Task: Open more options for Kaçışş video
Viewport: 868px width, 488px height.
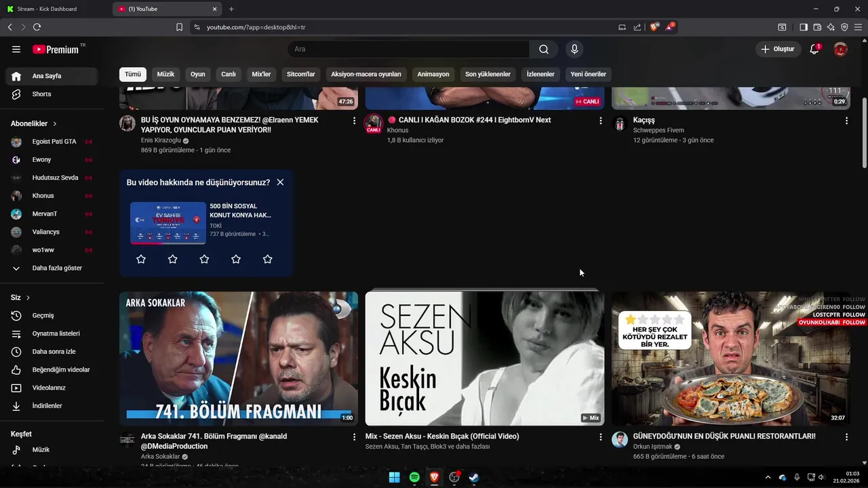Action: click(846, 121)
